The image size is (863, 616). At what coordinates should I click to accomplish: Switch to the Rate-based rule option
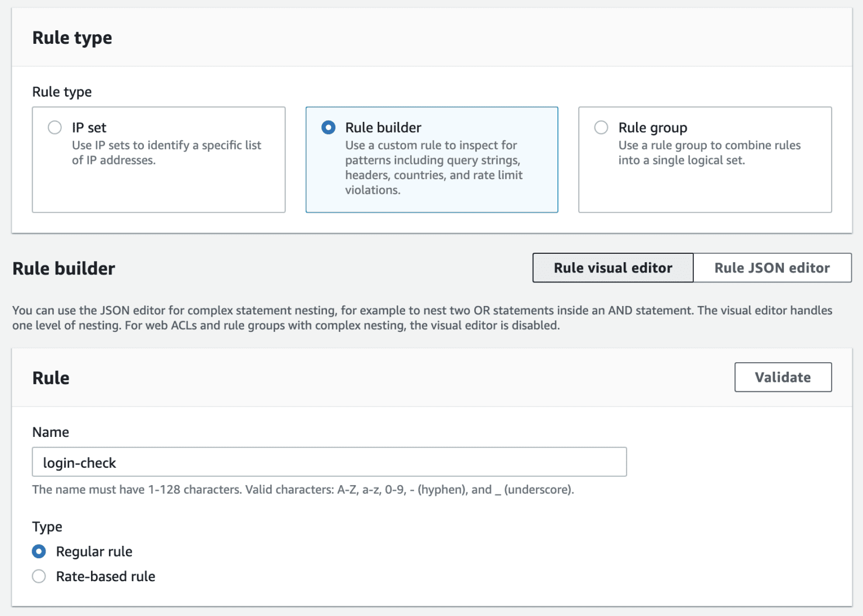[38, 576]
